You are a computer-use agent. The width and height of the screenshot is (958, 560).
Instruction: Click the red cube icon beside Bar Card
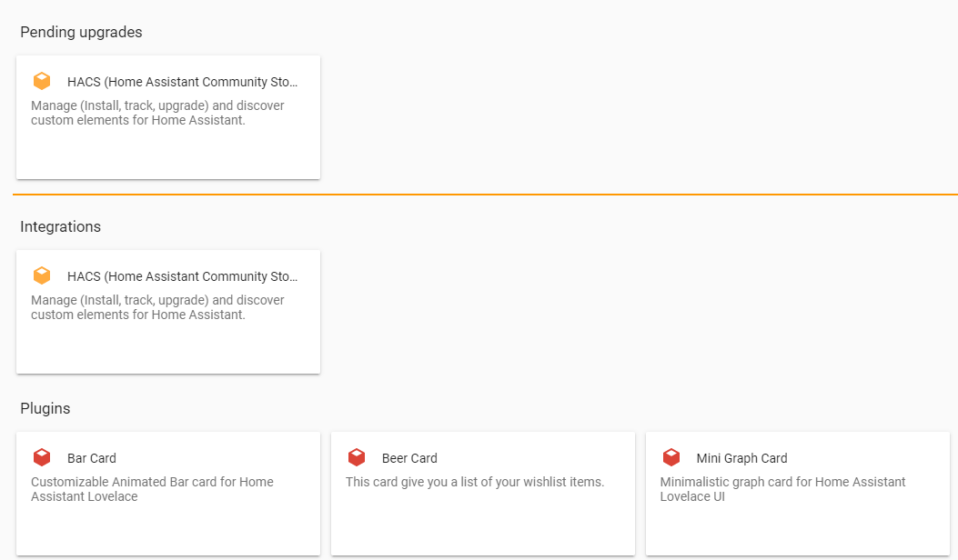pyautogui.click(x=42, y=458)
